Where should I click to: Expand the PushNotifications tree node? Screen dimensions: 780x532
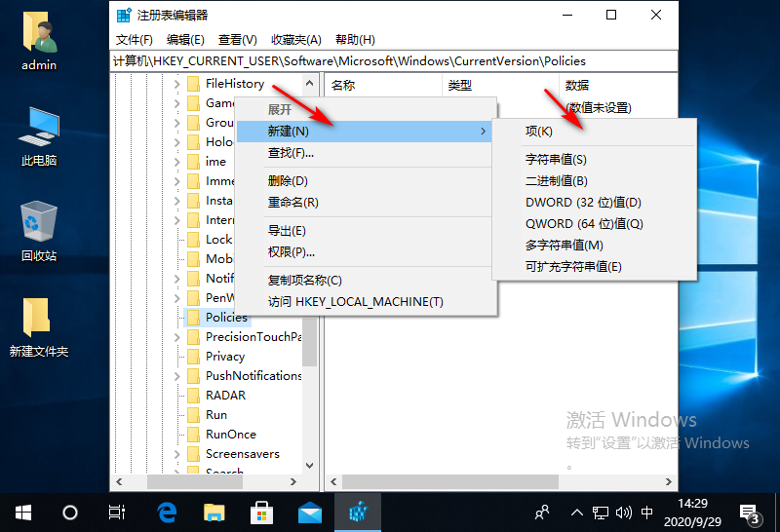[x=177, y=376]
